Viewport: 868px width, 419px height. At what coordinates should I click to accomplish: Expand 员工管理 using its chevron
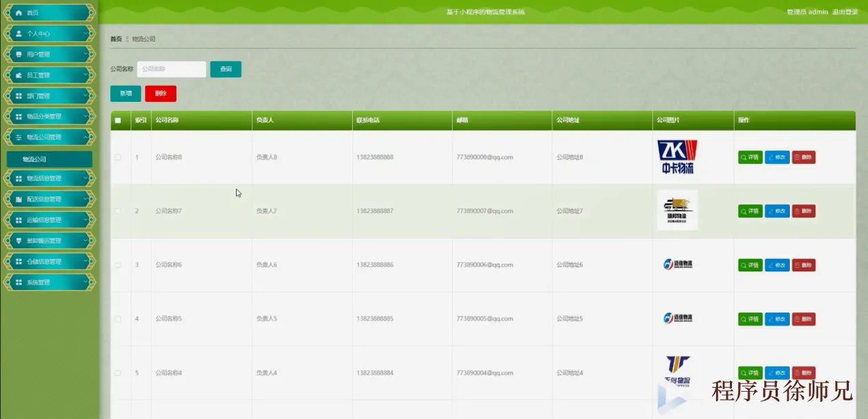tap(86, 75)
